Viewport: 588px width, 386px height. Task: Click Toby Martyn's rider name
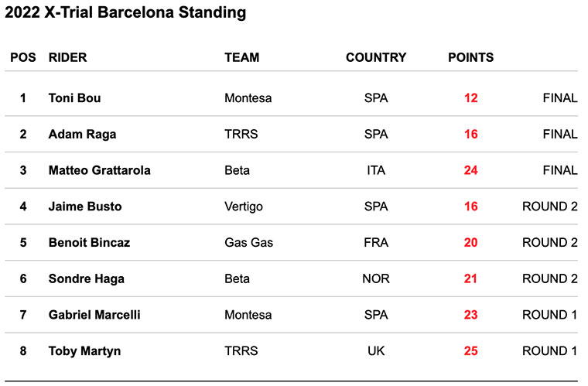click(x=84, y=350)
